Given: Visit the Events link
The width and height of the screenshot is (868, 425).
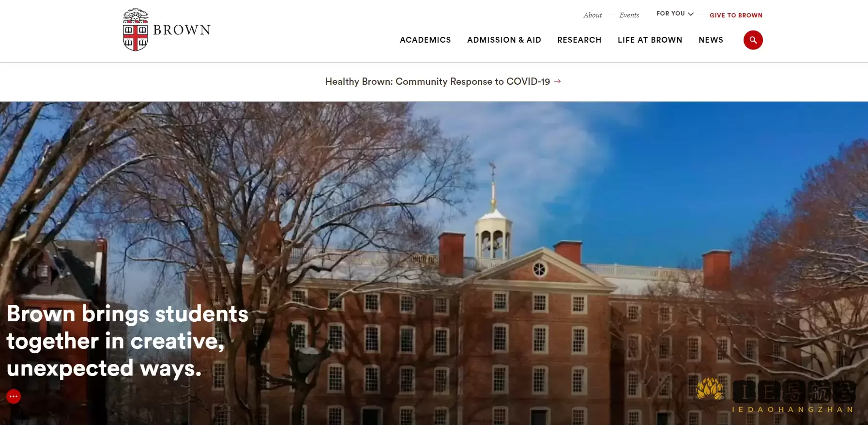Looking at the screenshot, I should coord(629,15).
